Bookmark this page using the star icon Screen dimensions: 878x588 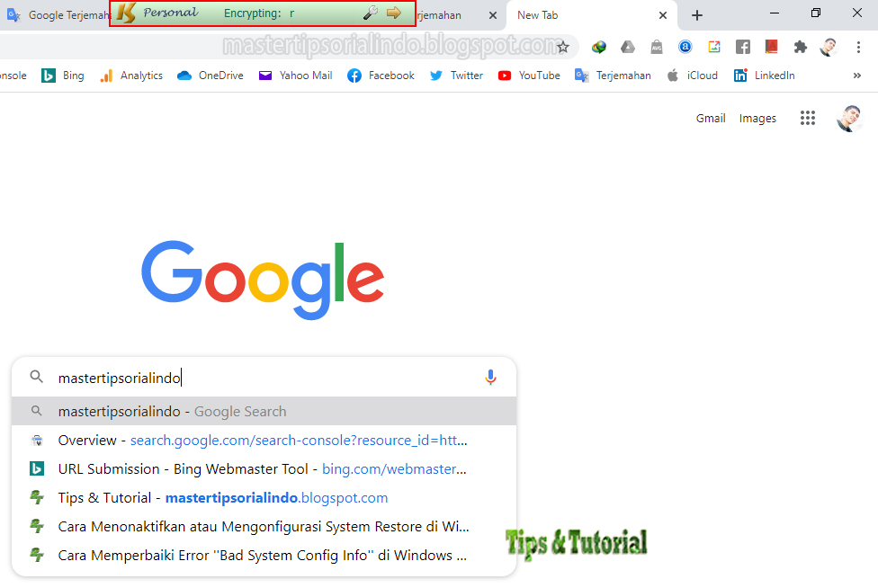click(565, 45)
